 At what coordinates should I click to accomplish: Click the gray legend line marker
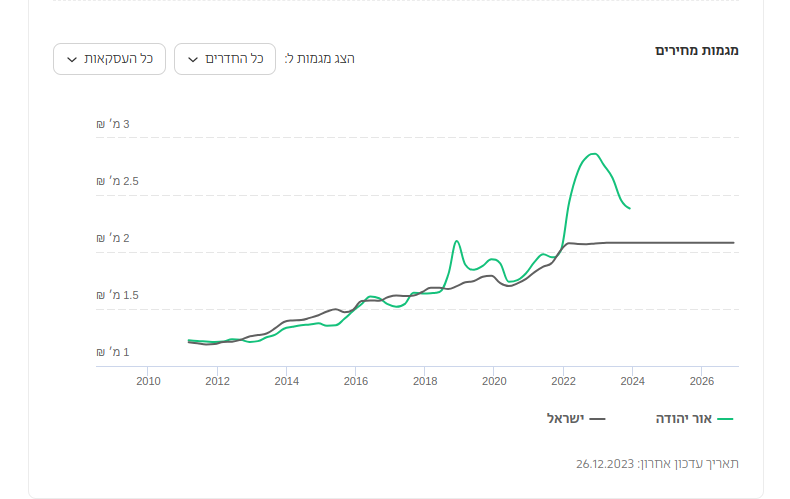(x=598, y=418)
